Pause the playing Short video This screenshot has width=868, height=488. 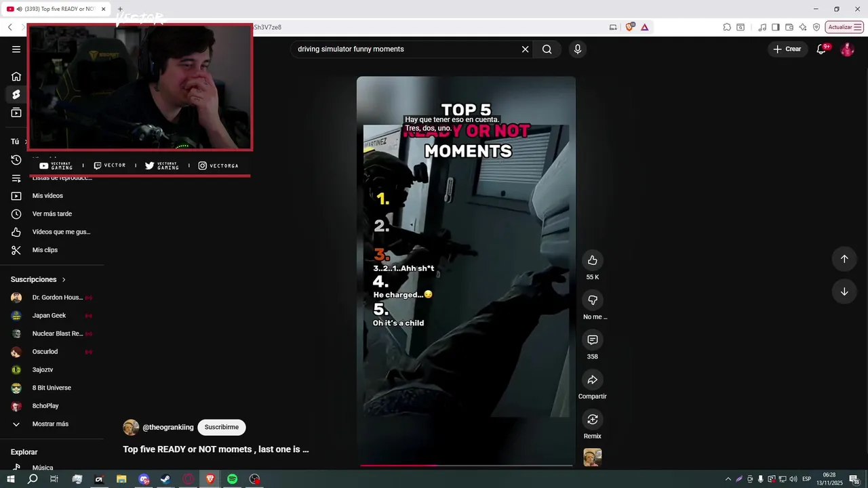click(466, 271)
